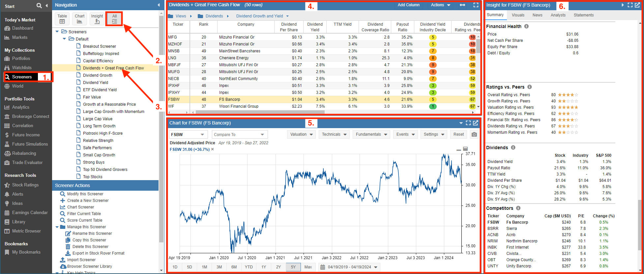Switch Navigation layout to Table view
The height and width of the screenshot is (274, 644).
click(x=62, y=19)
